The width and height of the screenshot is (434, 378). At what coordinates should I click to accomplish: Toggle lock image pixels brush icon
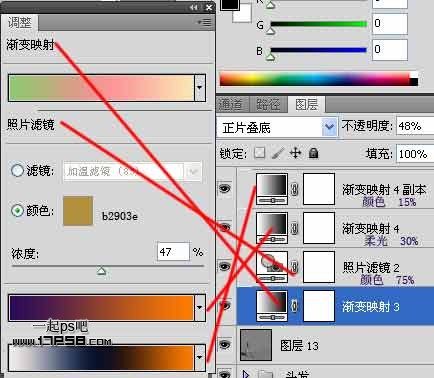tap(278, 153)
